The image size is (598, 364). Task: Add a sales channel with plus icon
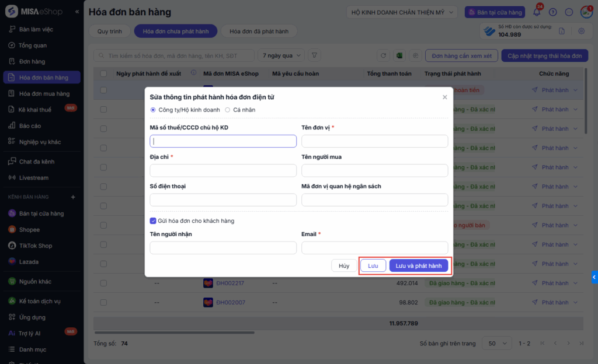73,197
